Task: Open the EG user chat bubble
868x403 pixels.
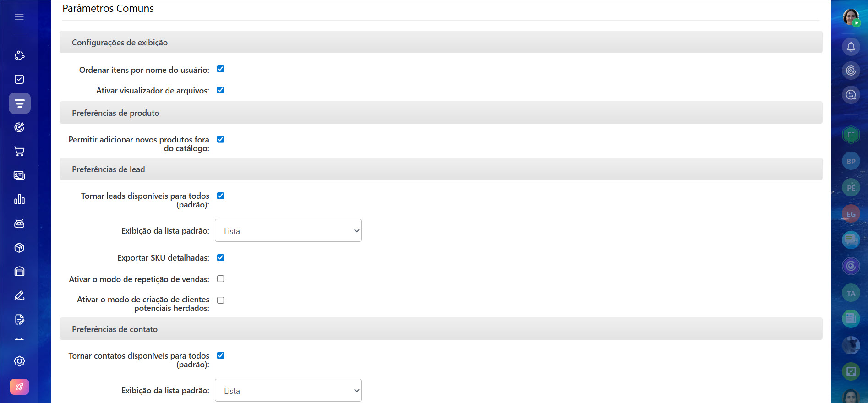Action: (x=851, y=214)
